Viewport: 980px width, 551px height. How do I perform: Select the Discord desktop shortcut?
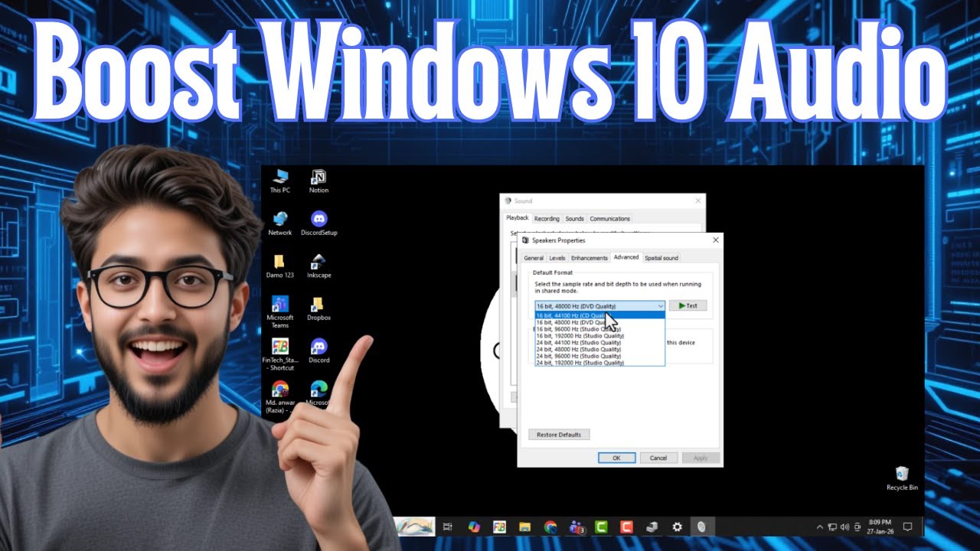[318, 350]
